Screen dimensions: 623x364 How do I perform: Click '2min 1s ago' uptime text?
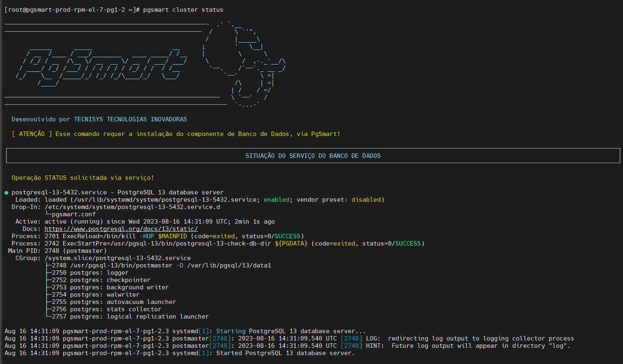254,222
